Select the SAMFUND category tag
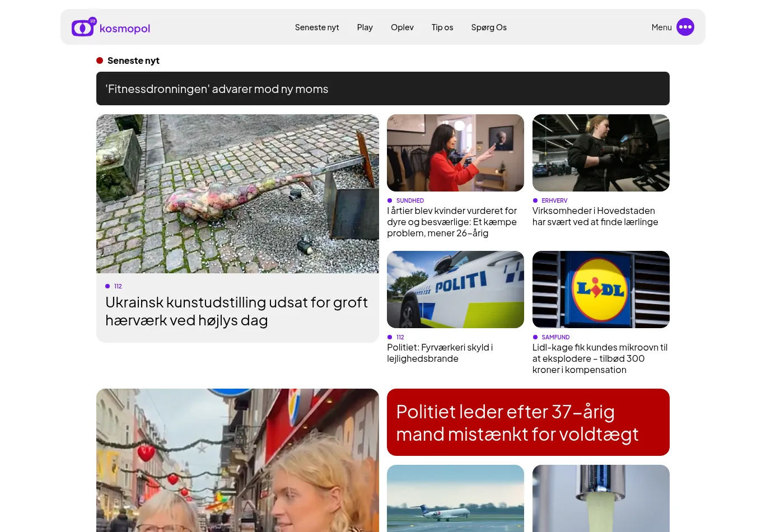Image resolution: width=766 pixels, height=532 pixels. [555, 337]
